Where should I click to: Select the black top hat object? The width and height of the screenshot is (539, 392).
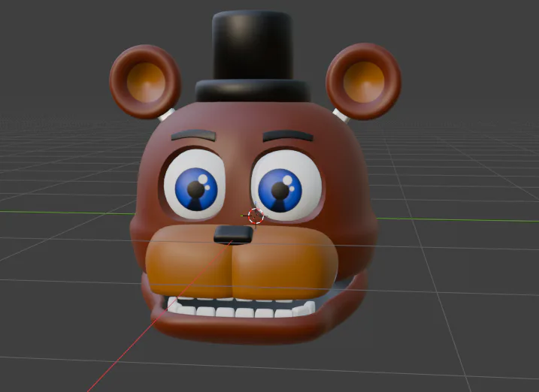point(253,56)
